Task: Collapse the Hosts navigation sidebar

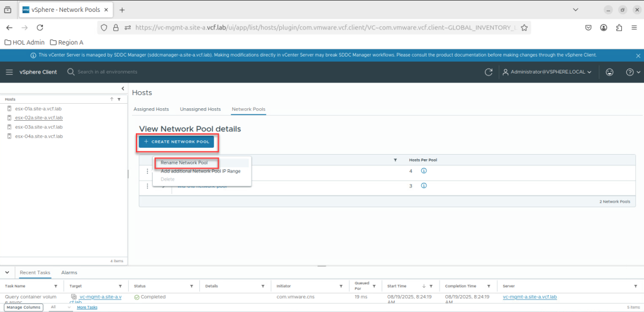Action: (123, 88)
